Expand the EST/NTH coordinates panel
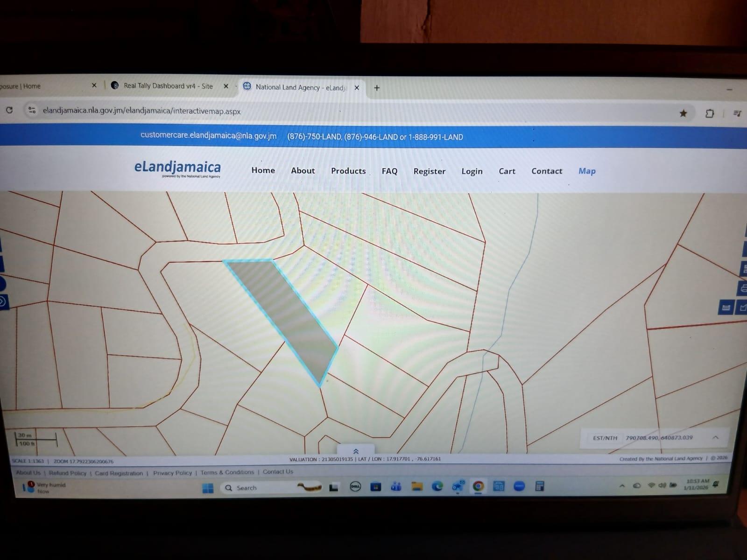 point(715,437)
